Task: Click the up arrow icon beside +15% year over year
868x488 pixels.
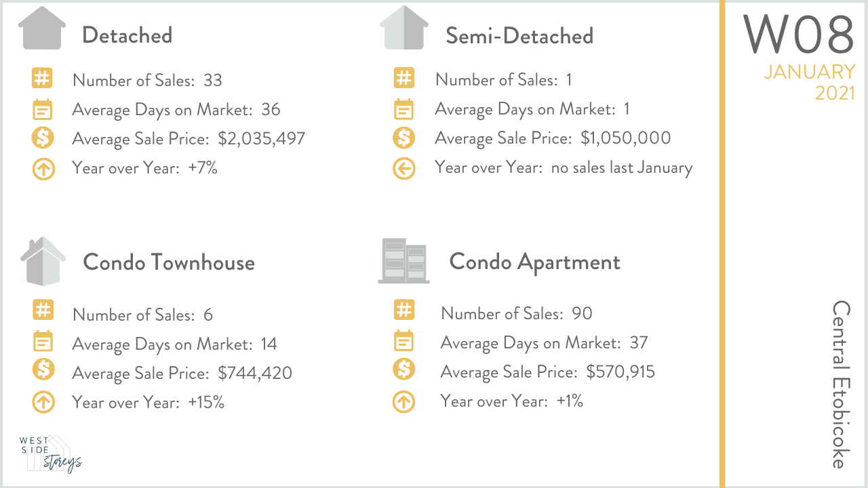Action: (43, 403)
